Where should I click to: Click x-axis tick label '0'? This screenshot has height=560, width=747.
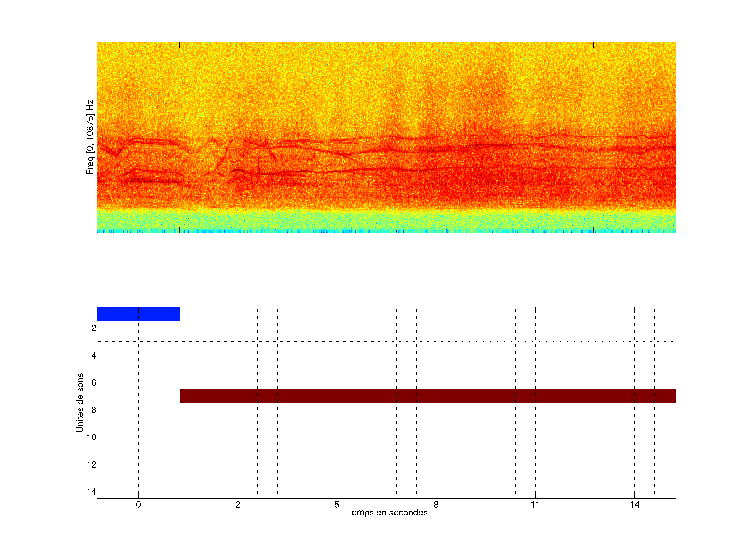139,505
